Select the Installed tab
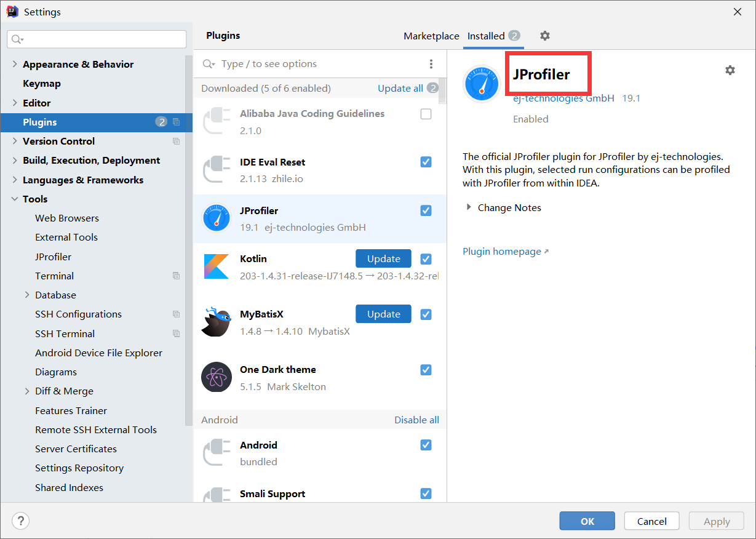The image size is (756, 539). [493, 36]
